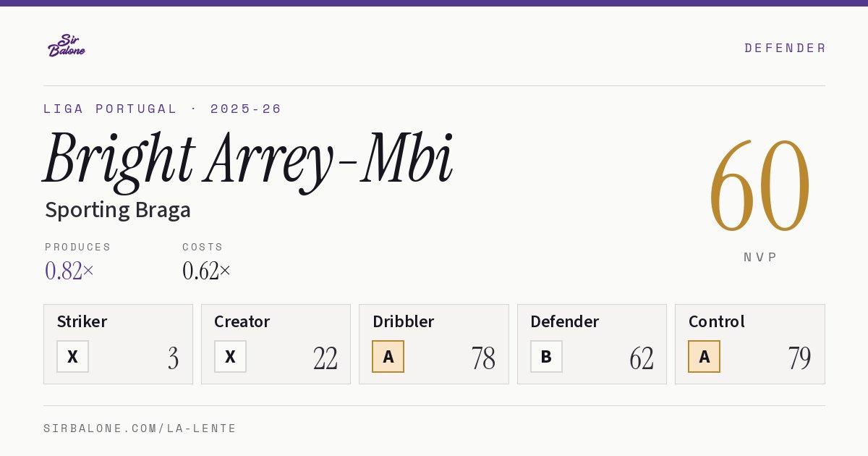Click the Striker score 3
The image size is (868, 456).
pyautogui.click(x=174, y=358)
